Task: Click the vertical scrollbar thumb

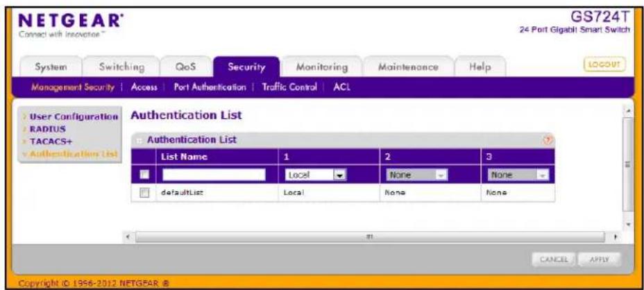Action: pyautogui.click(x=627, y=164)
